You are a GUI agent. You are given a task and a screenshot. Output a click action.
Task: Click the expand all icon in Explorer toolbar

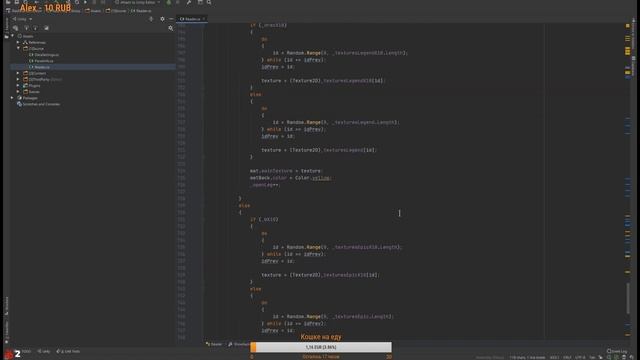[27, 28]
